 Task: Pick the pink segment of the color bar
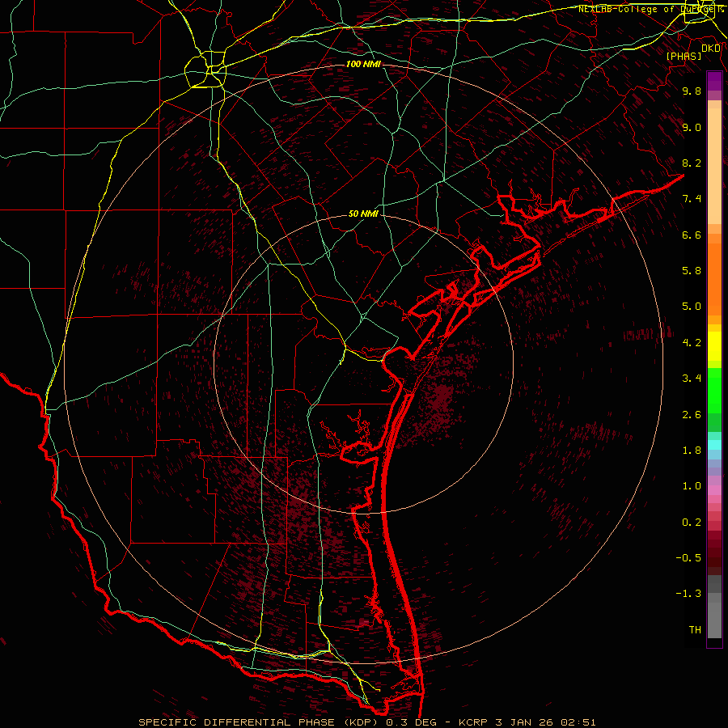coord(714,490)
